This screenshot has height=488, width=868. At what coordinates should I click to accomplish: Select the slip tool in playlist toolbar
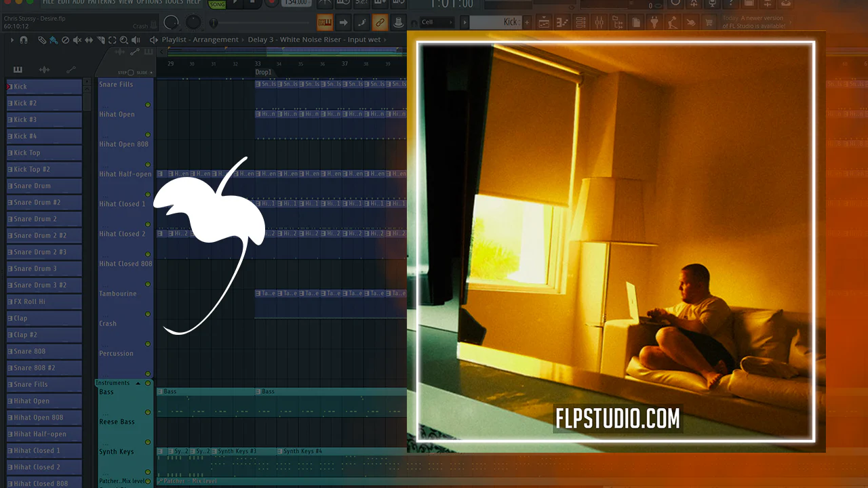click(x=89, y=40)
